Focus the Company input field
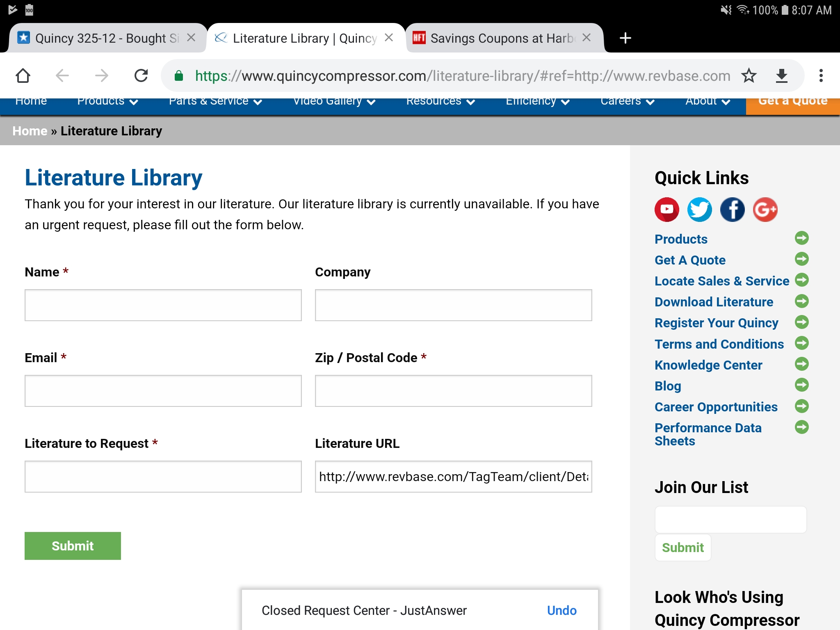Viewport: 840px width, 630px height. [454, 305]
